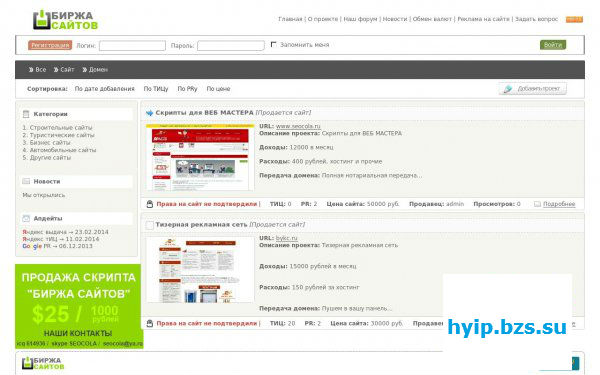Click Яндекс выдача update date line

tap(65, 232)
